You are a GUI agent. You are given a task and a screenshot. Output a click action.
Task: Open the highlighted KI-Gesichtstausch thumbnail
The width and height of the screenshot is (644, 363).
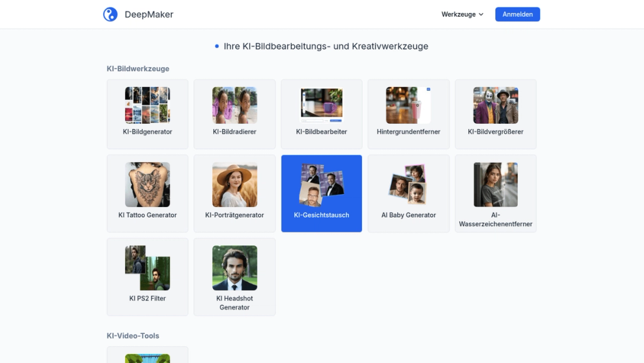[x=321, y=184]
